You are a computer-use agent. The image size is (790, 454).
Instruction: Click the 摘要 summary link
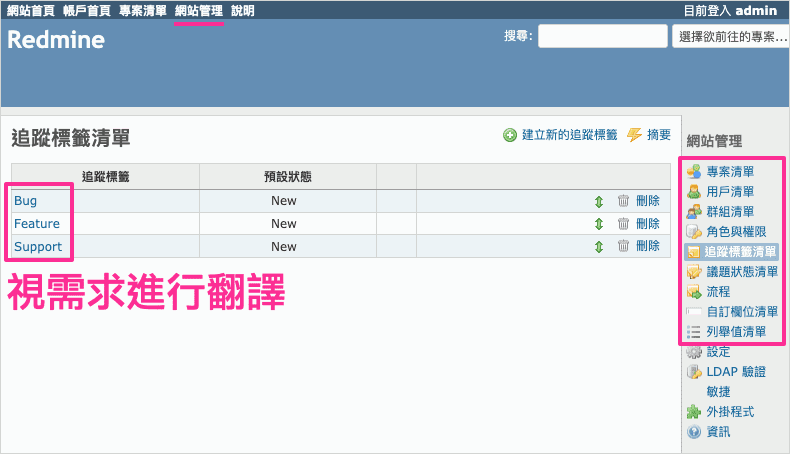pyautogui.click(x=659, y=135)
